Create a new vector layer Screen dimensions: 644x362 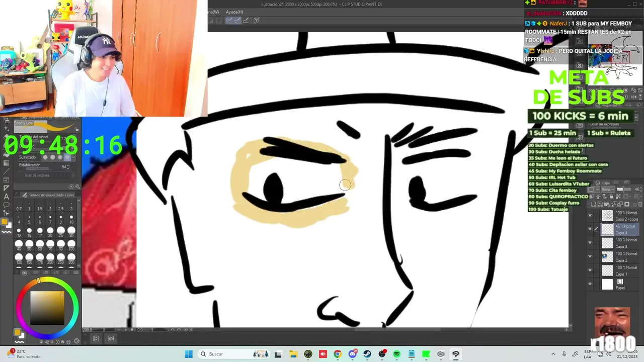600,204
